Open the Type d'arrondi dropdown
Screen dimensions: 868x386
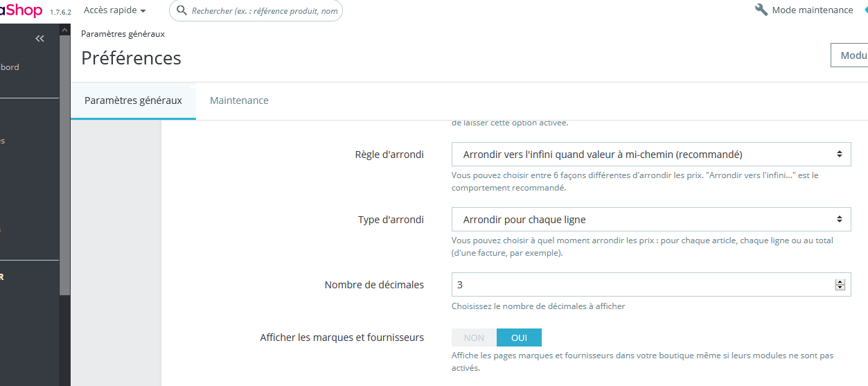[x=651, y=220]
